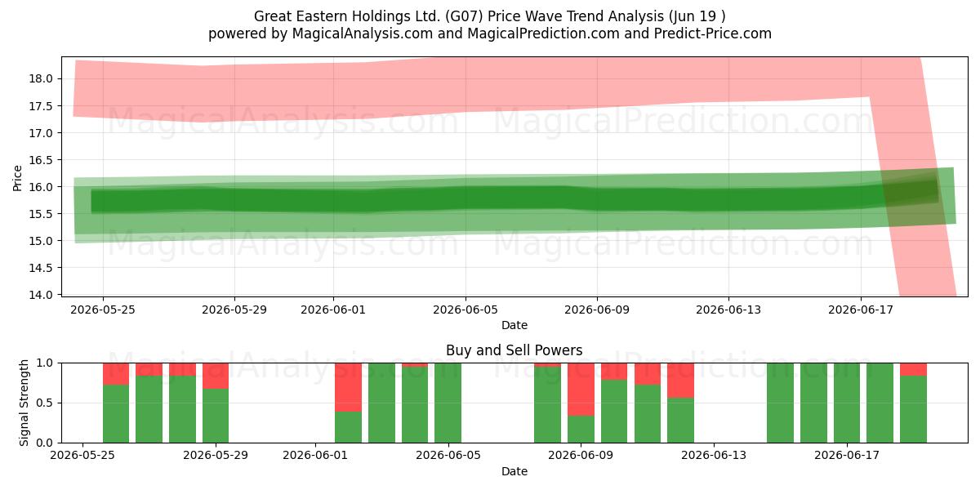Click the red sell segment above 2026-06-09
Viewport: 980px width, 490px height.
point(581,390)
